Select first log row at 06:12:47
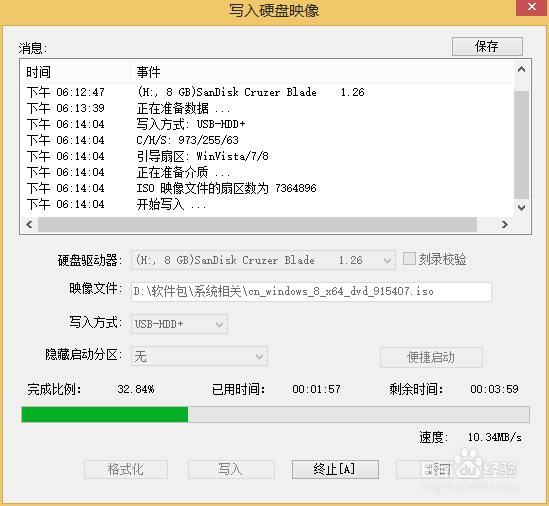549x506 pixels. click(x=267, y=92)
